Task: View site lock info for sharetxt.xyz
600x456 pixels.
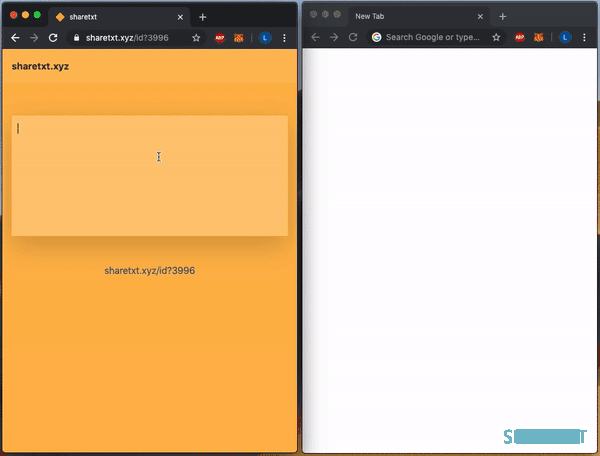Action: coord(77,38)
